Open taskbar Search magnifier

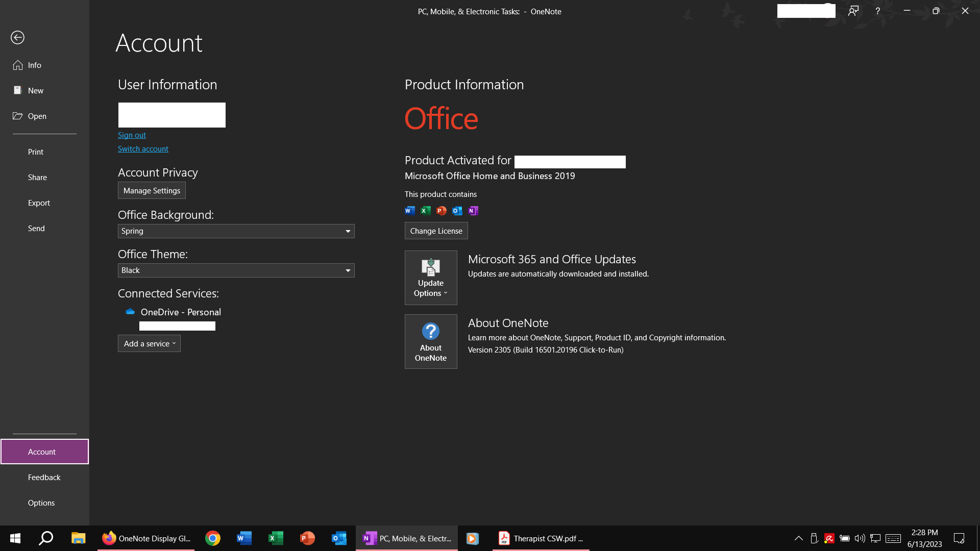click(x=46, y=538)
